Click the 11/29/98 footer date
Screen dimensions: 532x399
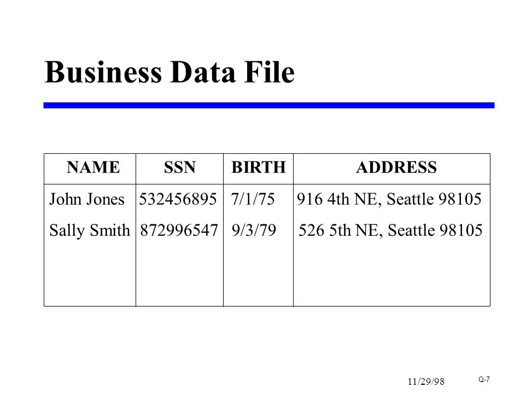[x=426, y=381]
